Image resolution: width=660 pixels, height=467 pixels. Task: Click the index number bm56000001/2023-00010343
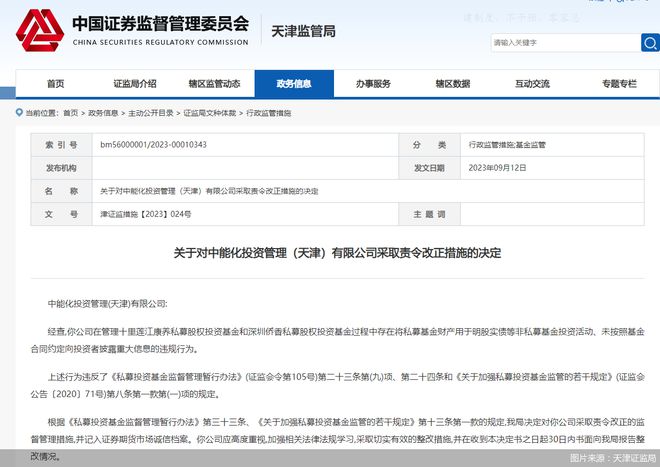click(153, 145)
